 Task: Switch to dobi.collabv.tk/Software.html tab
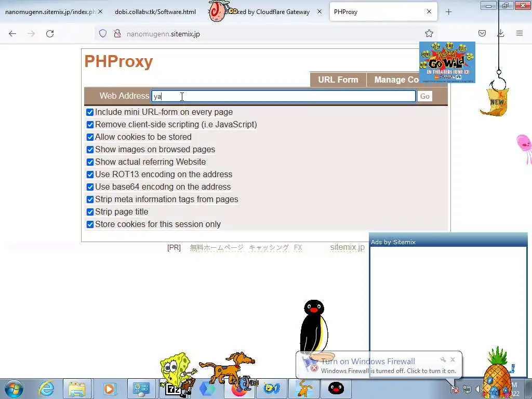[x=155, y=12]
